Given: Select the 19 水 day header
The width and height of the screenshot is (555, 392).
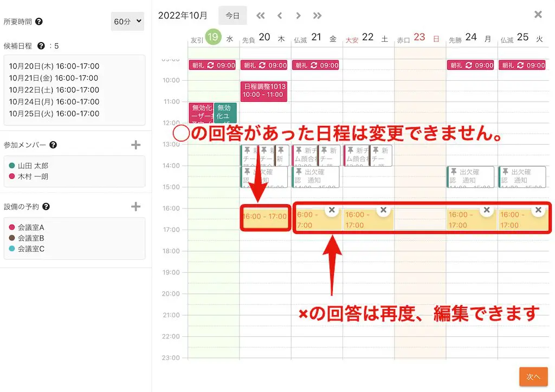Looking at the screenshot, I should (x=214, y=38).
